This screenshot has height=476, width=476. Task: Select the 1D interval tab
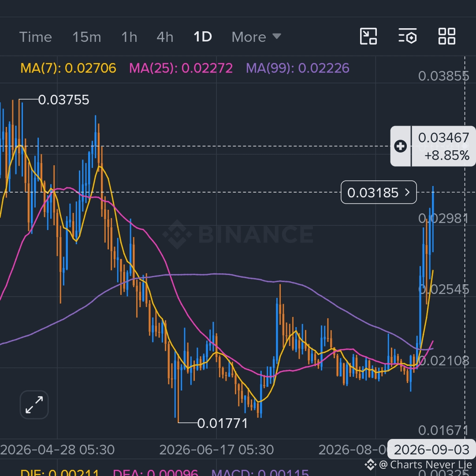(x=202, y=37)
